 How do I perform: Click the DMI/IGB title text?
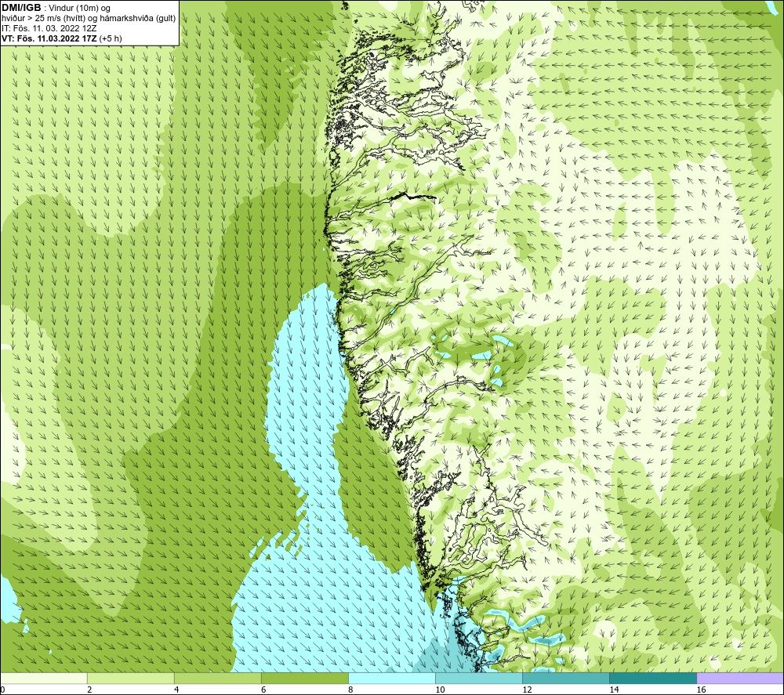(x=21, y=8)
